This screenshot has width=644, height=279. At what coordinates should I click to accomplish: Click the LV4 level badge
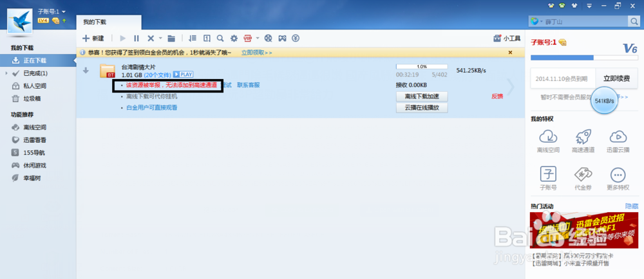[43, 20]
